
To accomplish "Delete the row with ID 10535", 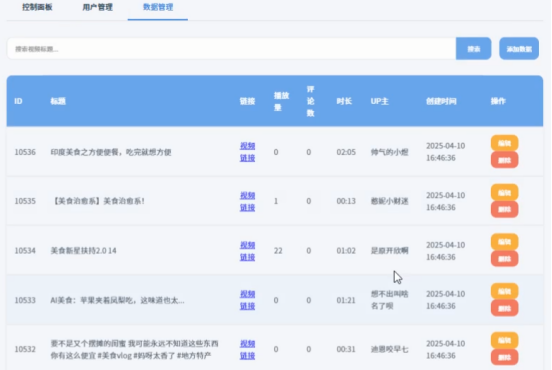I will (504, 209).
